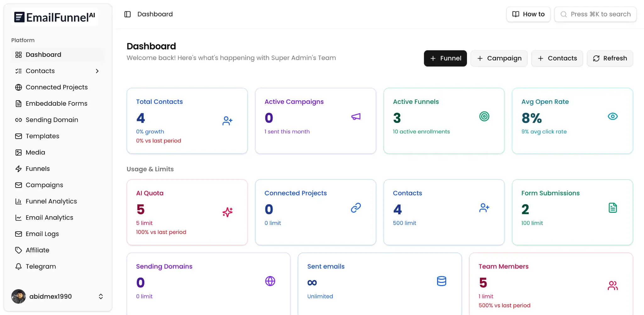Click the document icon in Form Submissions card

[613, 208]
